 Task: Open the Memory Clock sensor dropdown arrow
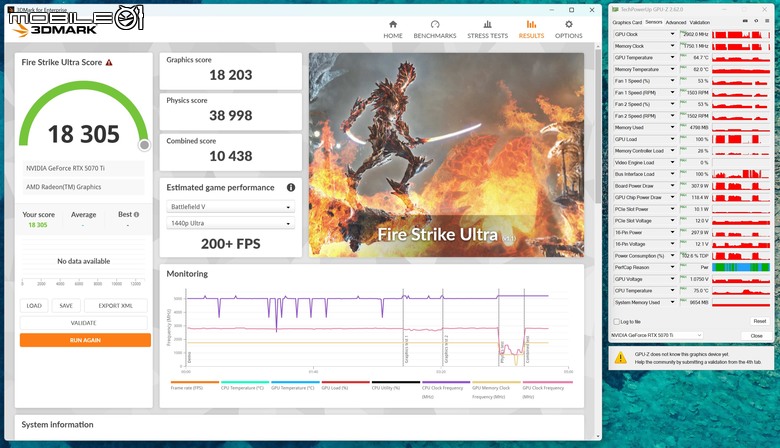673,46
